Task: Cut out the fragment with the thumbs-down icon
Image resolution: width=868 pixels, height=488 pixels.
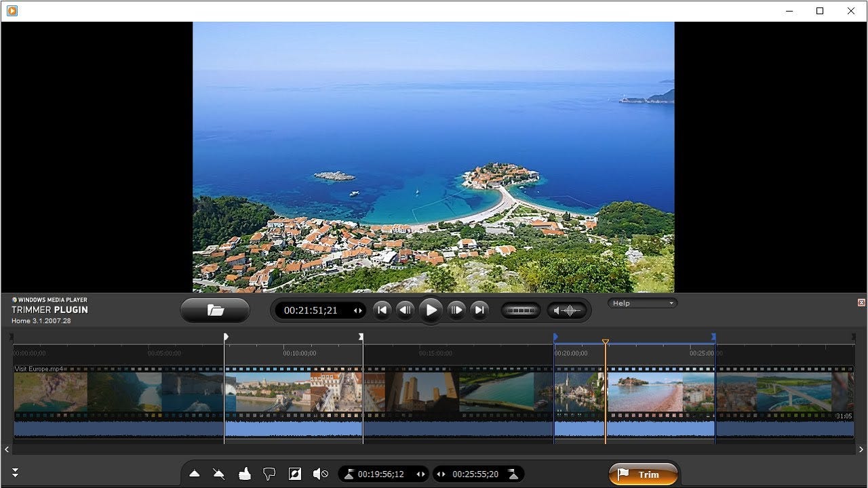Action: [x=269, y=474]
